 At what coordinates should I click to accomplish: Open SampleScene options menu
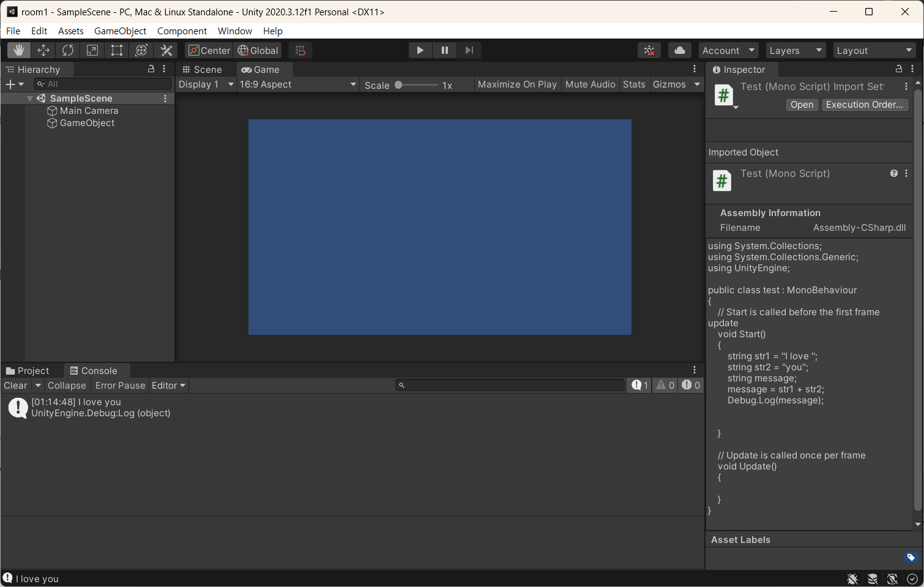(x=165, y=99)
